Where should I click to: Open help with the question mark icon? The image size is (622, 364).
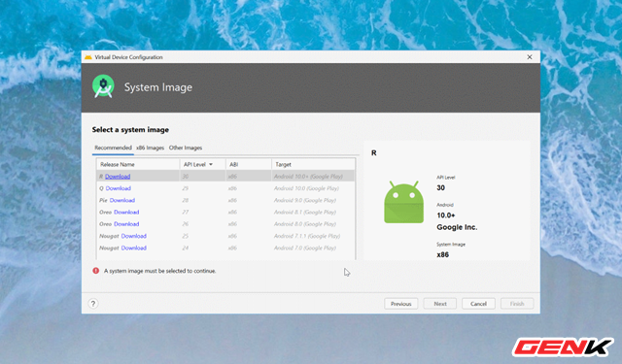coord(93,304)
